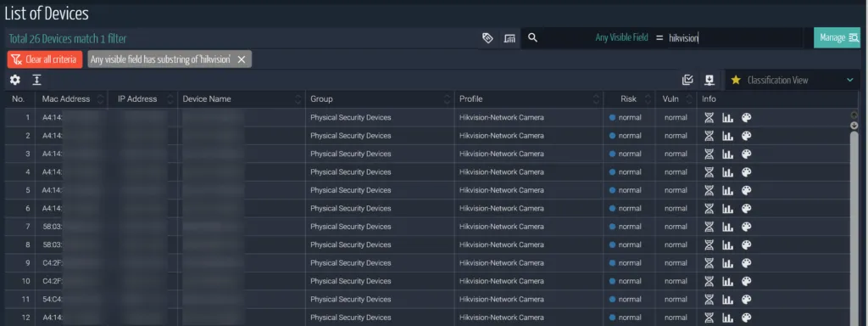Click hourglass icon in row 6

(709, 209)
